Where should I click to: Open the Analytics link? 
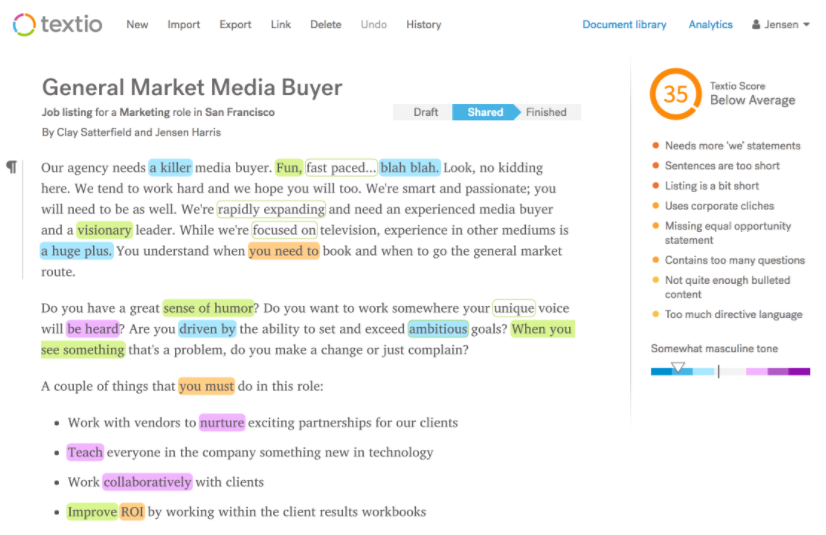click(711, 24)
